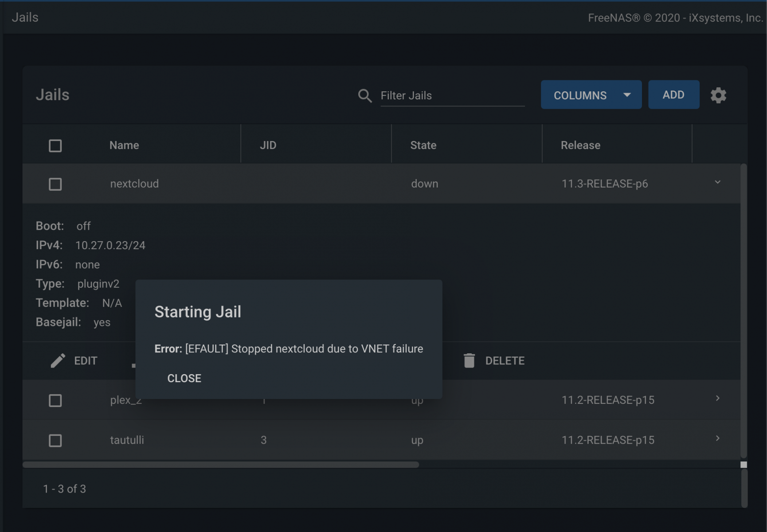The height and width of the screenshot is (532, 767).
Task: Sort by the JID column header
Action: (268, 145)
